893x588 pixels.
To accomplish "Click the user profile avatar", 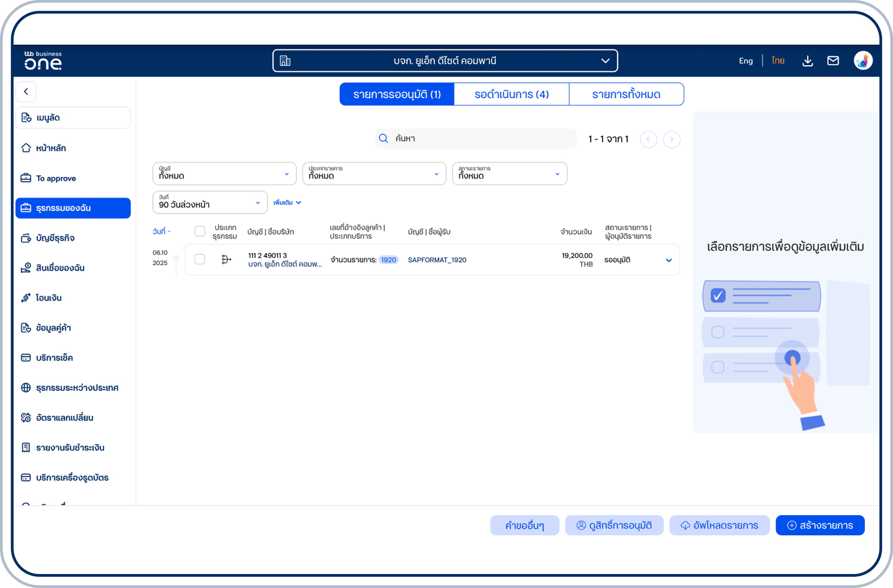I will pos(863,61).
